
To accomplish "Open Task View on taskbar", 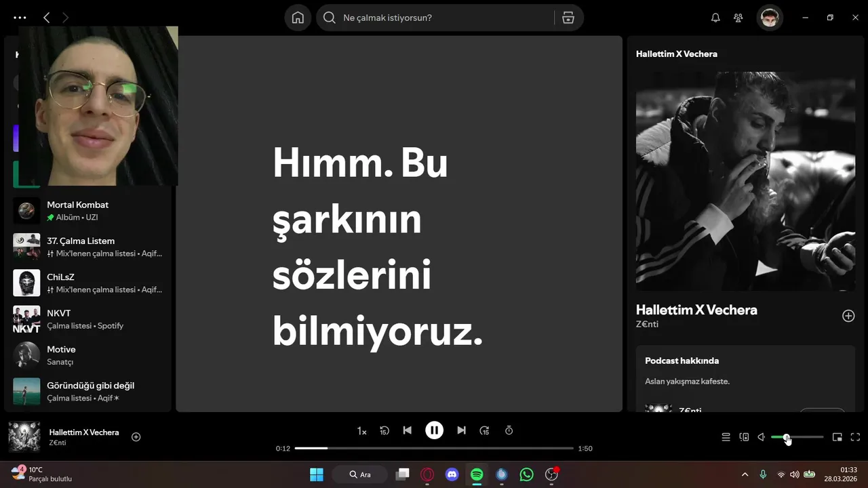I will click(x=403, y=474).
